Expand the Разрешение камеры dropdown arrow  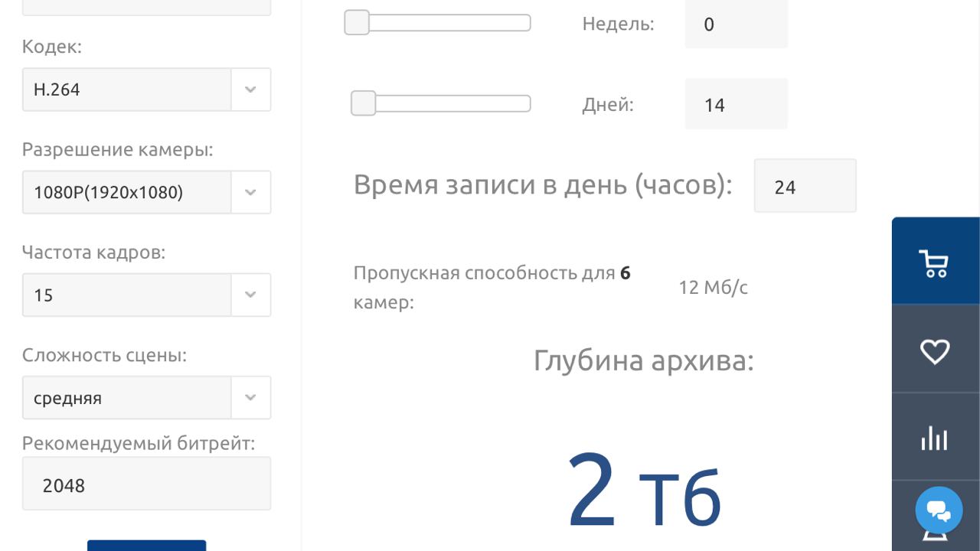point(250,192)
